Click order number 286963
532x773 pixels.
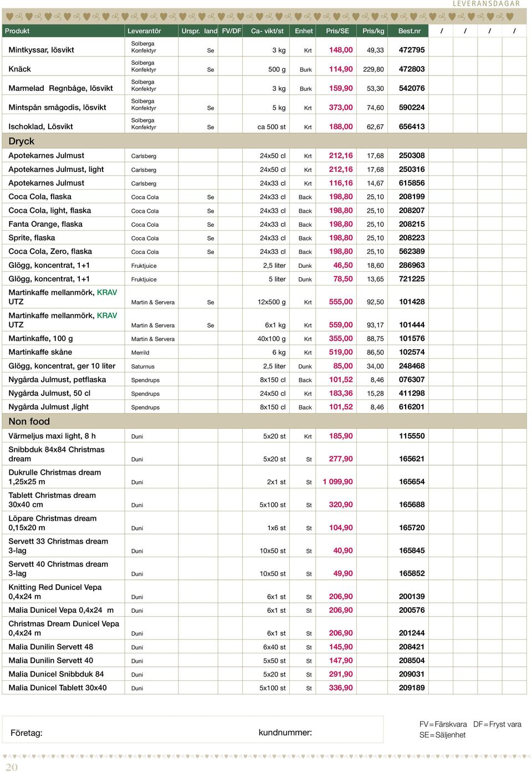pyautogui.click(x=412, y=266)
